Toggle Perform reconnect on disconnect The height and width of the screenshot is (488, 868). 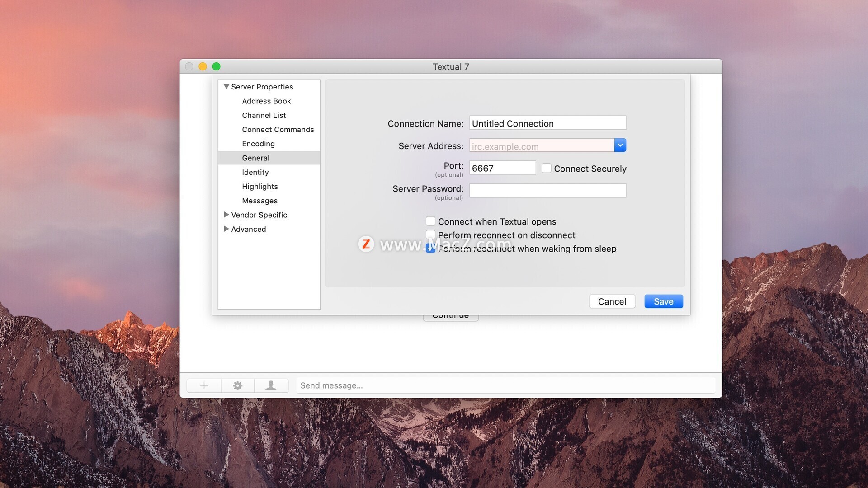click(430, 234)
